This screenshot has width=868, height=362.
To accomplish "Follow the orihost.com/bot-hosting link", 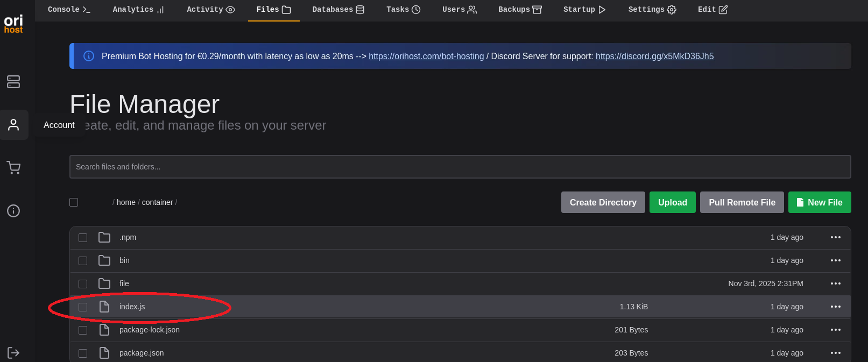I will point(426,56).
